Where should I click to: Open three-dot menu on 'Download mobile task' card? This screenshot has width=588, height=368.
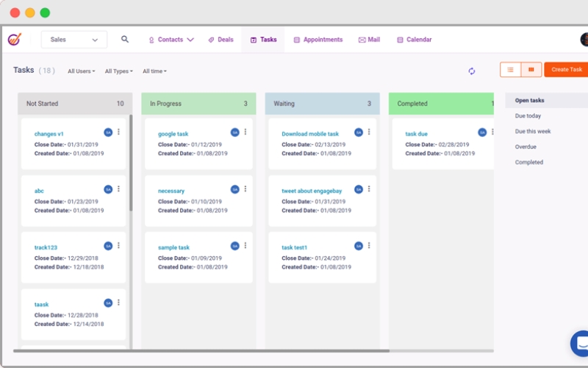(x=369, y=132)
